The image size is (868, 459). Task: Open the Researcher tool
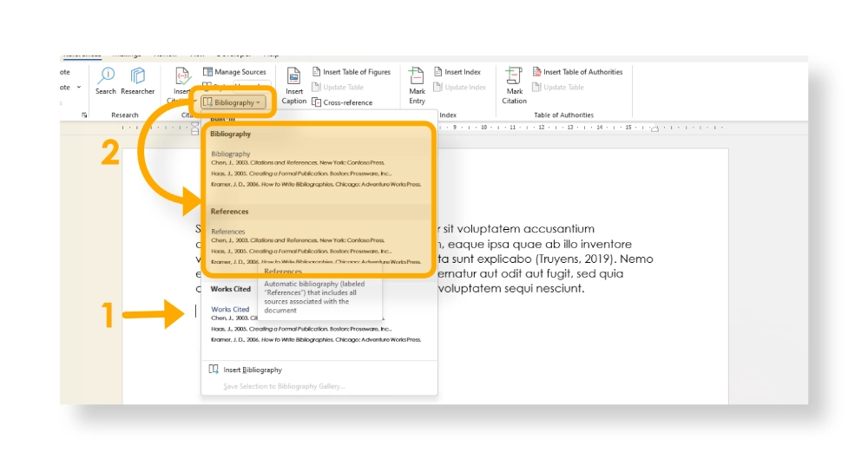[138, 80]
